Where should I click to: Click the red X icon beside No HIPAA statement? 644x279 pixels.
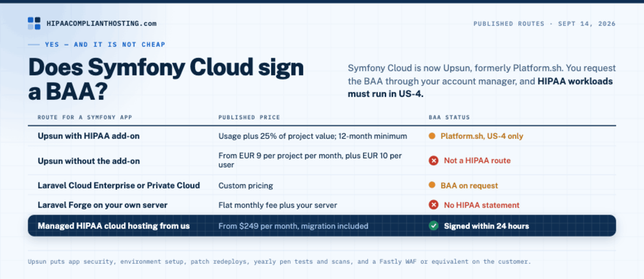point(434,205)
